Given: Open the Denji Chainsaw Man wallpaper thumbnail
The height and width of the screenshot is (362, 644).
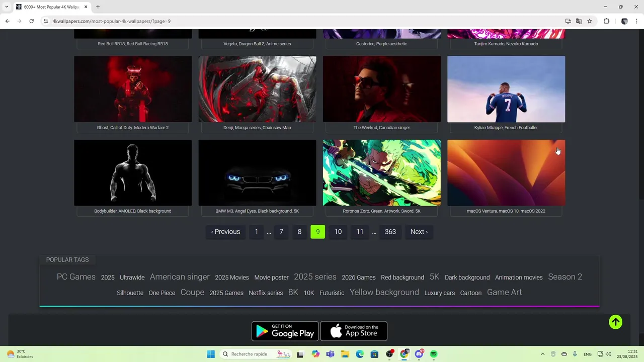Looking at the screenshot, I should tap(257, 89).
